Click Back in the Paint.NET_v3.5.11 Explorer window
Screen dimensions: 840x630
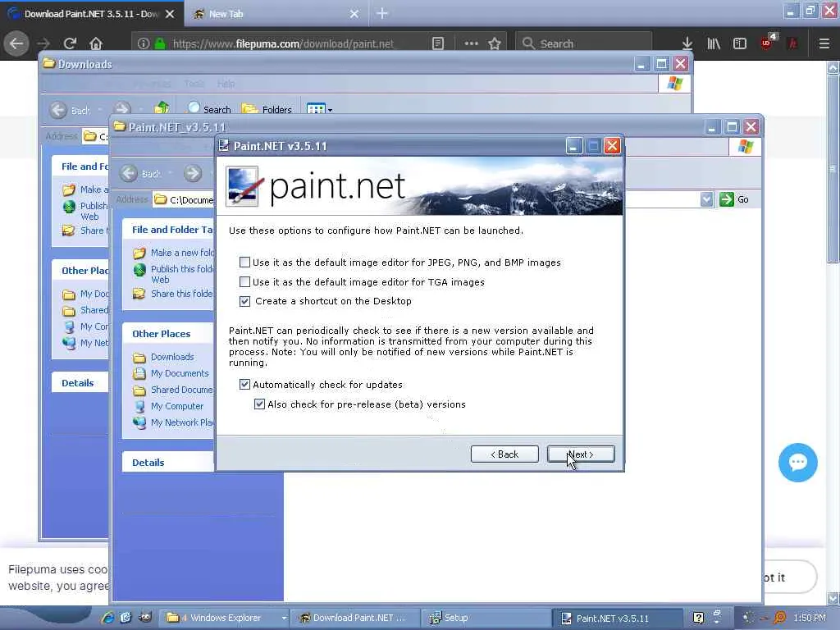pyautogui.click(x=140, y=173)
